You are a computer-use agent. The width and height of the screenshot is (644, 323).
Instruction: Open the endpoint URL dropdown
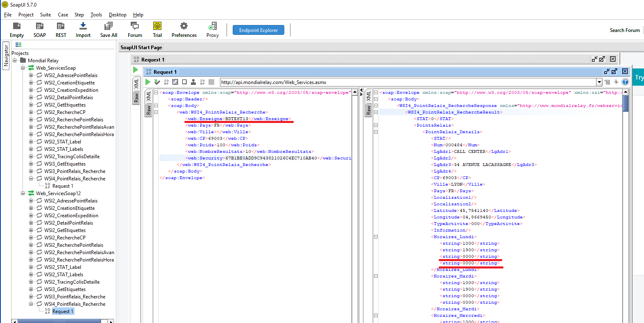pos(599,82)
